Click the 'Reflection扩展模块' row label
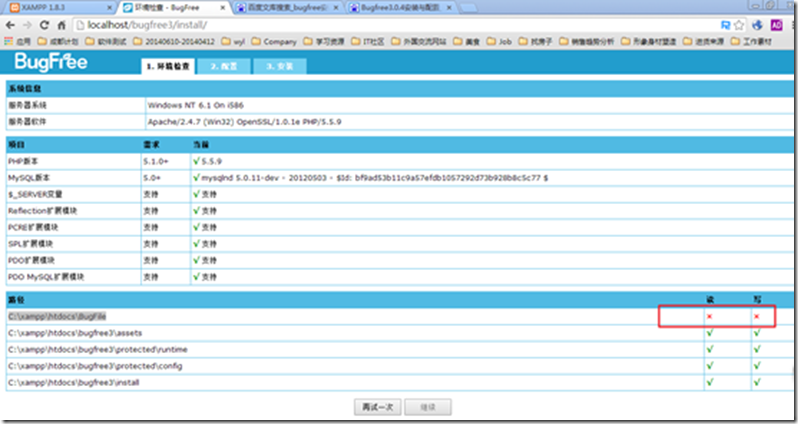 [42, 211]
